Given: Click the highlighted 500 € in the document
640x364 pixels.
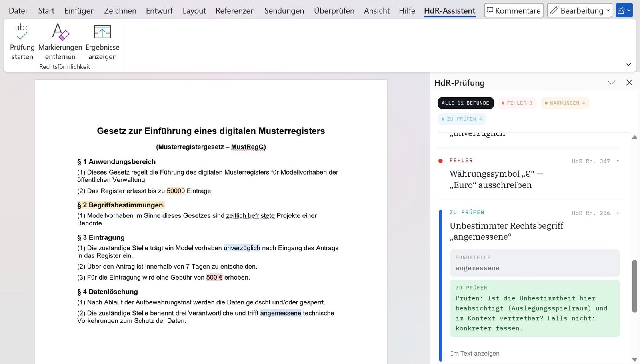Looking at the screenshot, I should [x=214, y=277].
